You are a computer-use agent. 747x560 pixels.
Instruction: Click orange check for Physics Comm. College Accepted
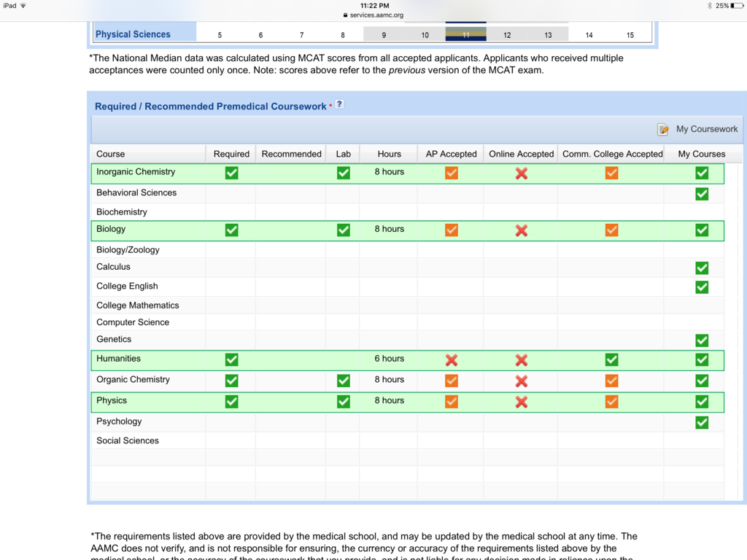[x=611, y=401]
